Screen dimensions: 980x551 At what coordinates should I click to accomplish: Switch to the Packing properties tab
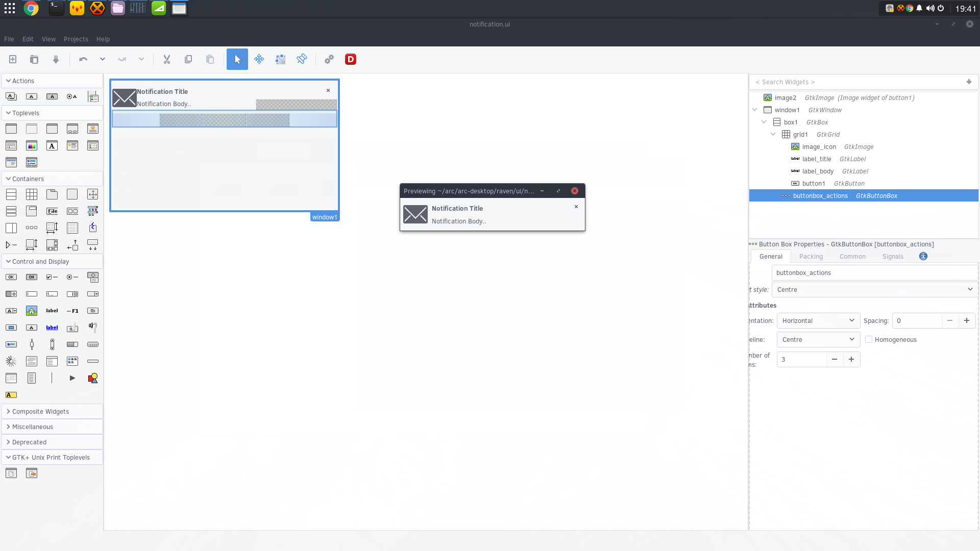click(x=811, y=257)
